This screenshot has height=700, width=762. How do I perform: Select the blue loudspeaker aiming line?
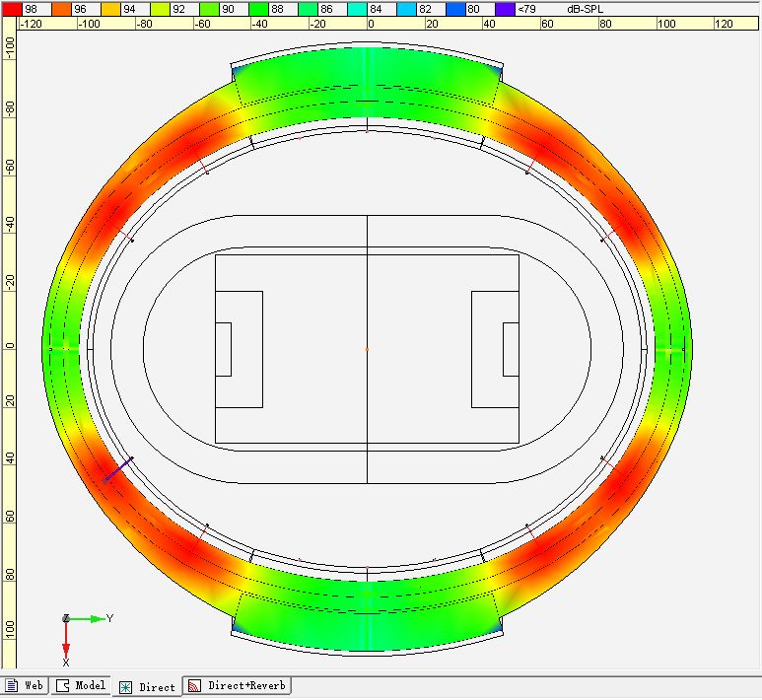point(118,469)
